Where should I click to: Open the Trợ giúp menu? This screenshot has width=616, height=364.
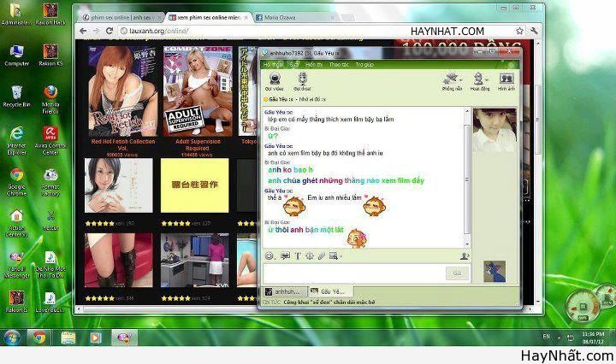pos(364,65)
